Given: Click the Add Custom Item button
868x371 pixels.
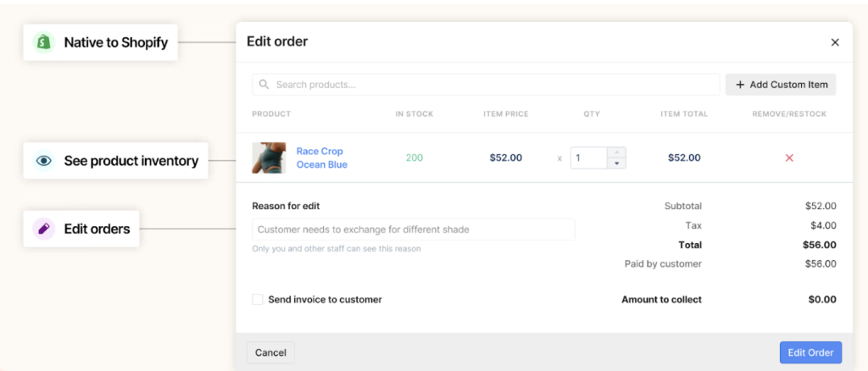Looking at the screenshot, I should pyautogui.click(x=781, y=85).
